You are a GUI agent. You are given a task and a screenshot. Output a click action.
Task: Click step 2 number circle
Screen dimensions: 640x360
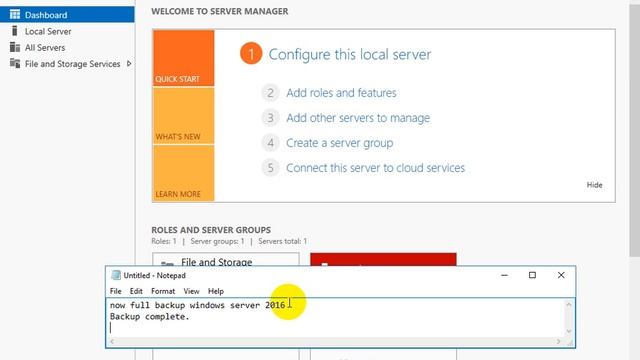270,93
